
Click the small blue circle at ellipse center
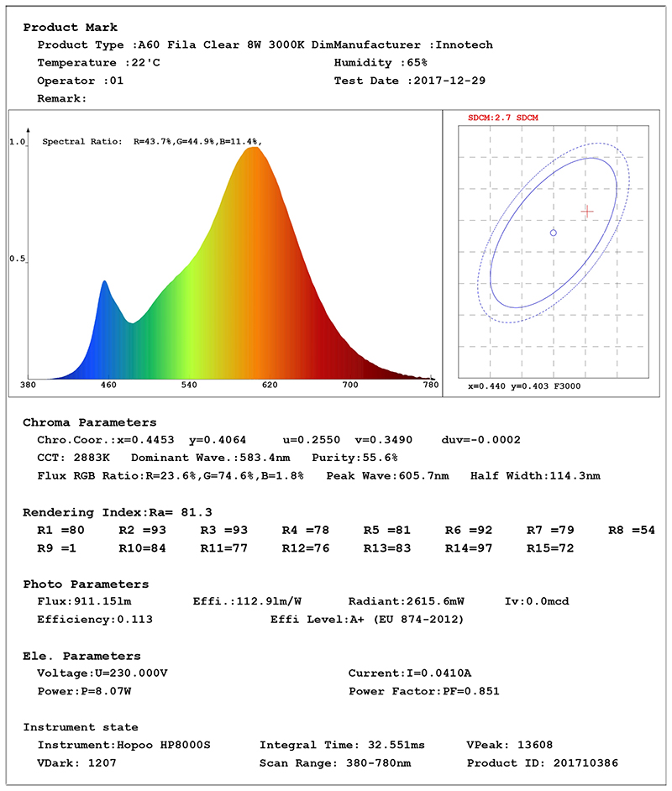[553, 233]
